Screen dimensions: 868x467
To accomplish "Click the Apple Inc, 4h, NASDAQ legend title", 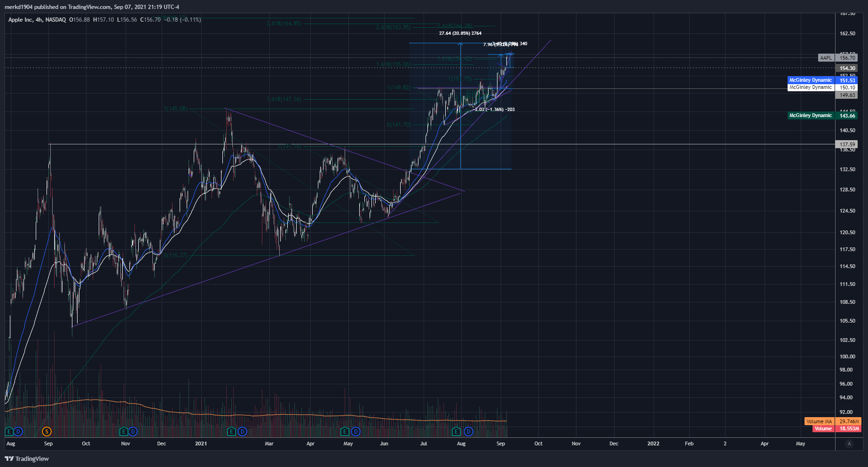I will [37, 20].
